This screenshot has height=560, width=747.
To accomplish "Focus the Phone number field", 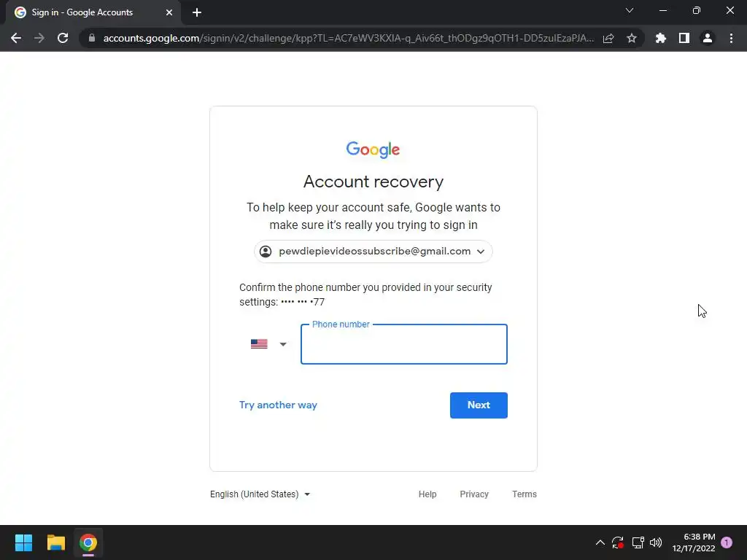I will [404, 344].
